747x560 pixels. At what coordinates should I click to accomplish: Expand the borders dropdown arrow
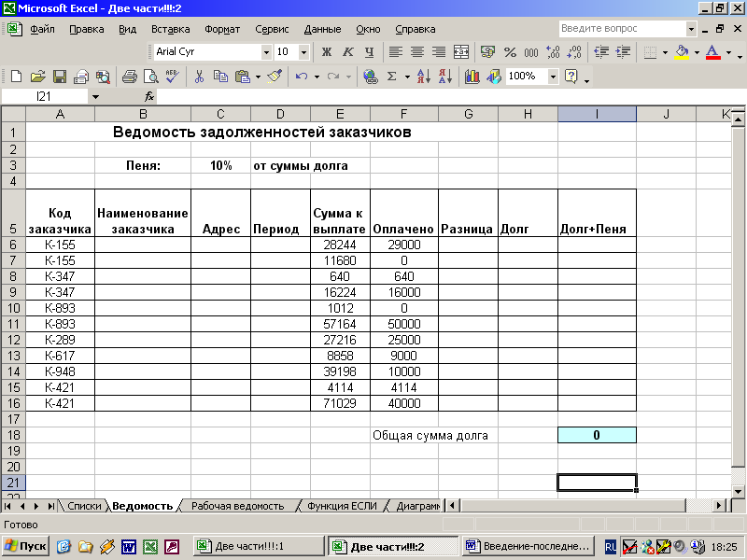[665, 52]
